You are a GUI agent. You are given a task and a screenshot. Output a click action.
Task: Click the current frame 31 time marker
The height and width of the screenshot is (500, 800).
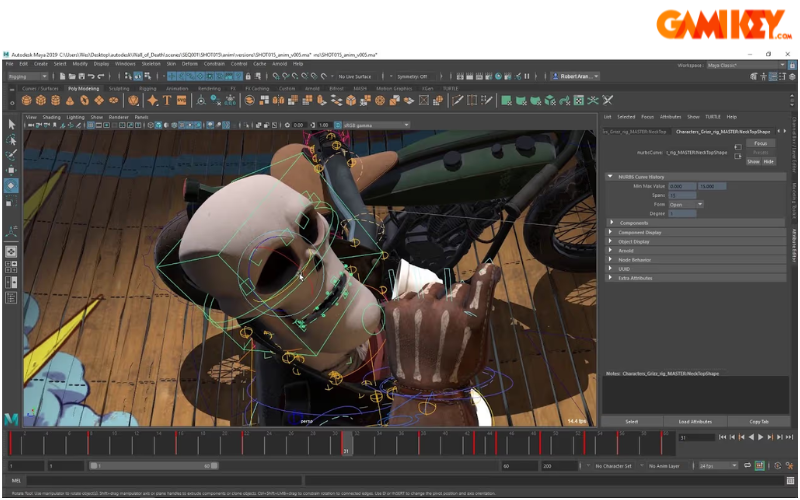pyautogui.click(x=346, y=443)
